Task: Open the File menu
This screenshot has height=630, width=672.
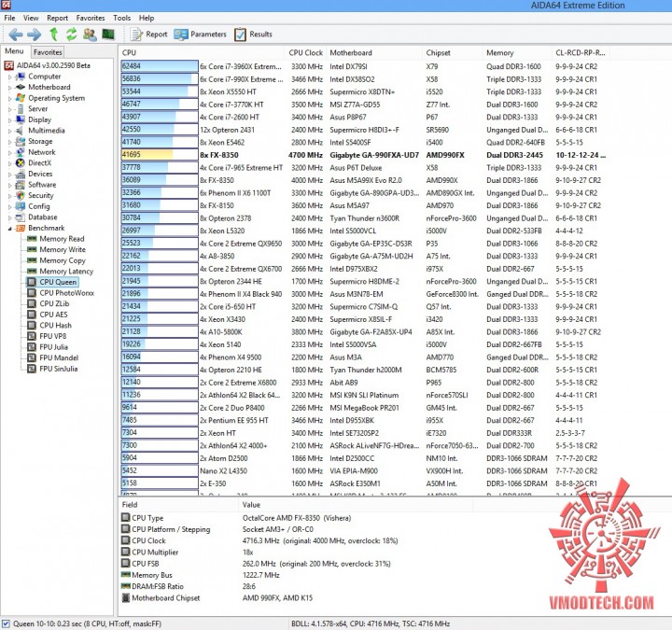Action: point(9,18)
